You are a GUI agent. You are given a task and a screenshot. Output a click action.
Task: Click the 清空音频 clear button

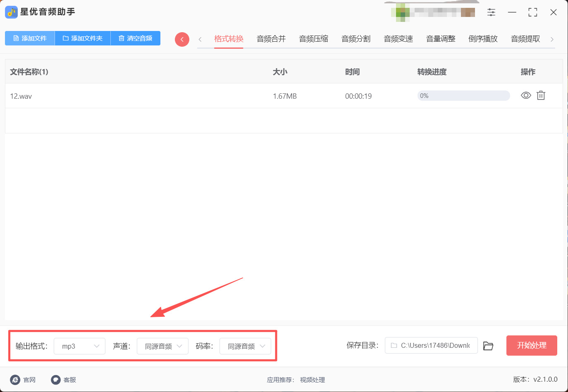(x=136, y=38)
